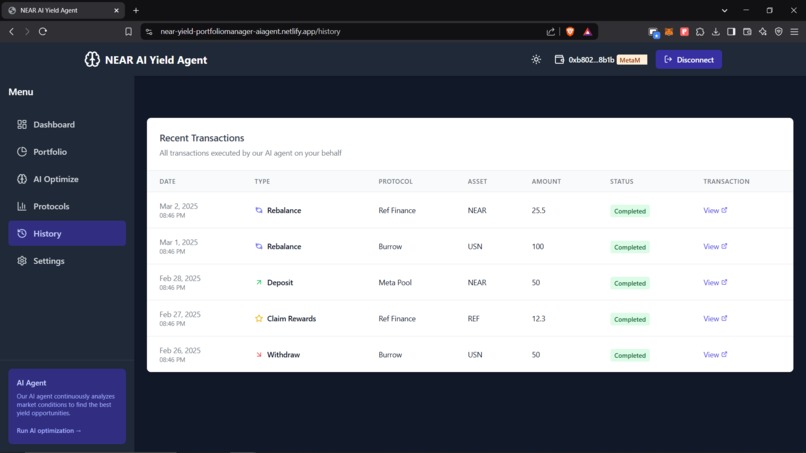
Task: Click the STATUS column header
Action: point(621,182)
